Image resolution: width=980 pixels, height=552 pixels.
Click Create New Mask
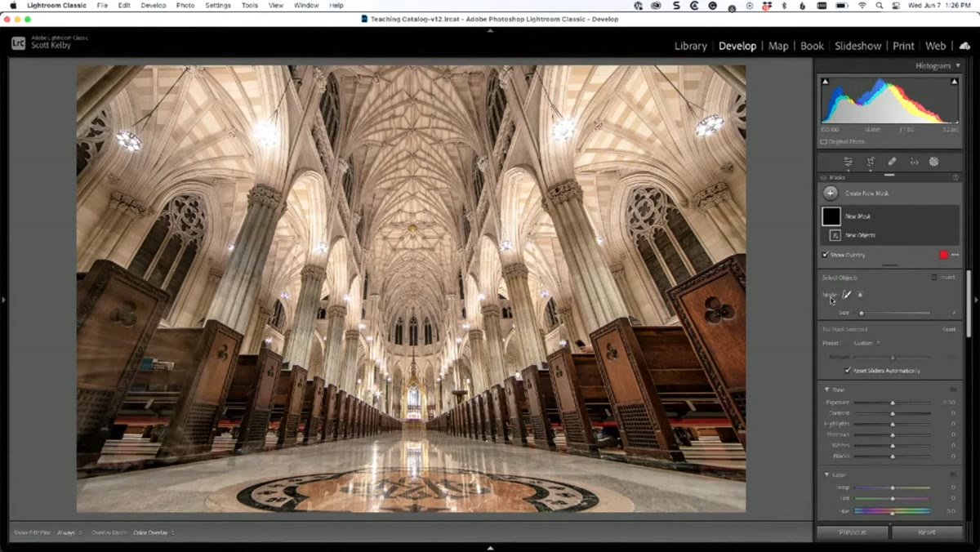866,194
